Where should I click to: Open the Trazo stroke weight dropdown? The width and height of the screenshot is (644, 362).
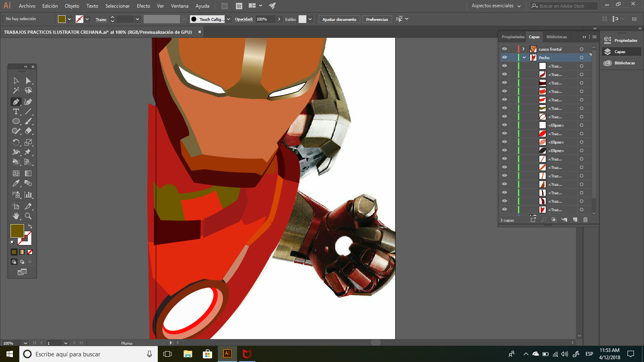pyautogui.click(x=137, y=19)
